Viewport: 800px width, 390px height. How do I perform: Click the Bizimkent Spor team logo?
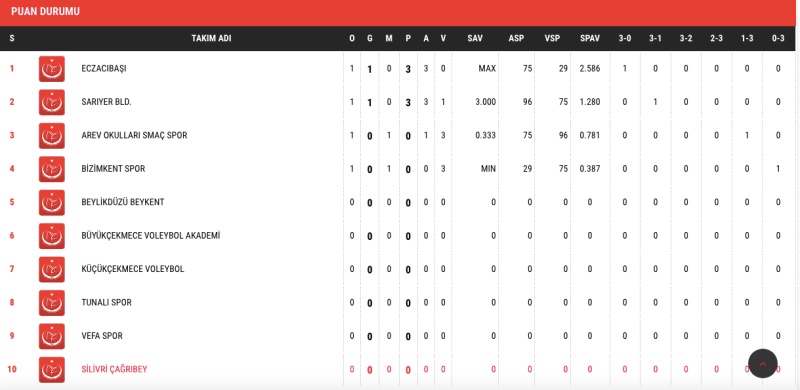tap(52, 169)
